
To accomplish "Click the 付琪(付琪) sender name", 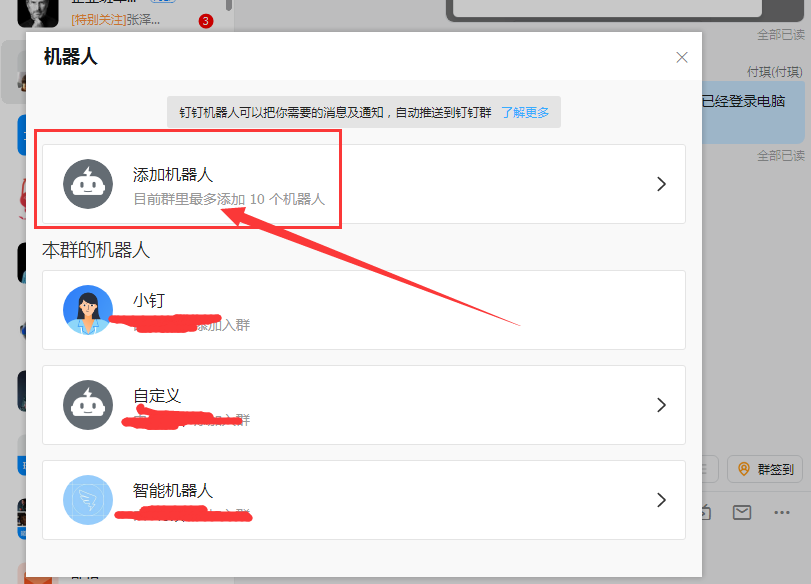I will point(775,72).
